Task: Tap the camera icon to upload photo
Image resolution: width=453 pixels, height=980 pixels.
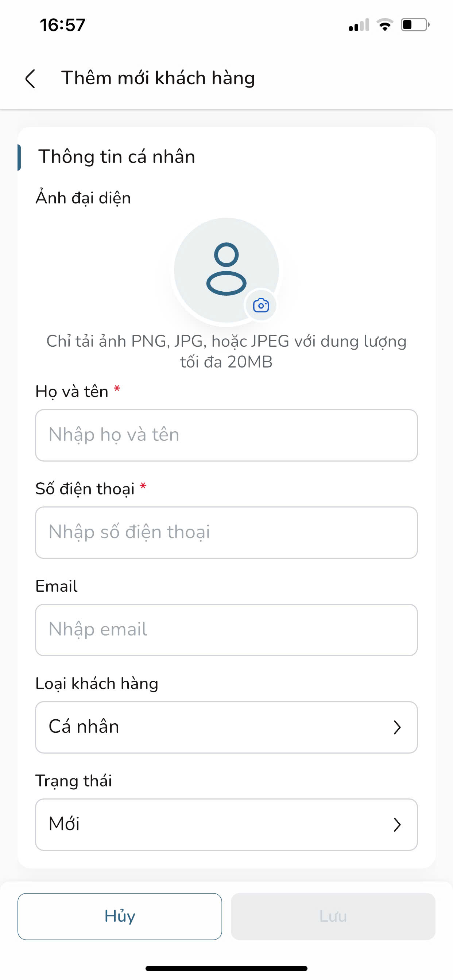Action: [261, 306]
